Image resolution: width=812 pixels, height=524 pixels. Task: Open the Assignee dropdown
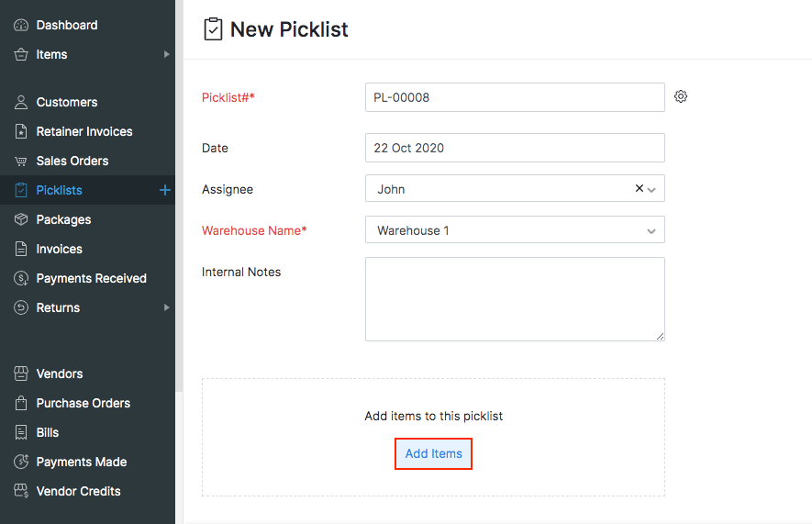click(651, 189)
